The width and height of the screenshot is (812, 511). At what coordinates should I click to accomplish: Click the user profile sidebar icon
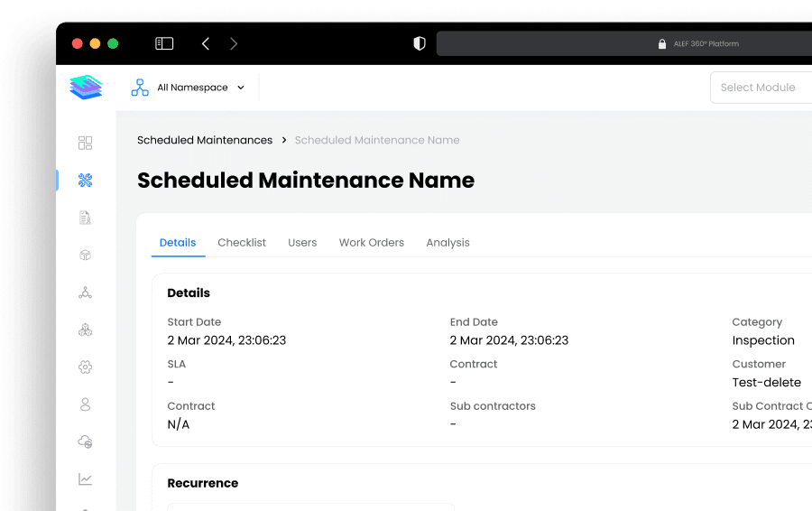click(86, 404)
